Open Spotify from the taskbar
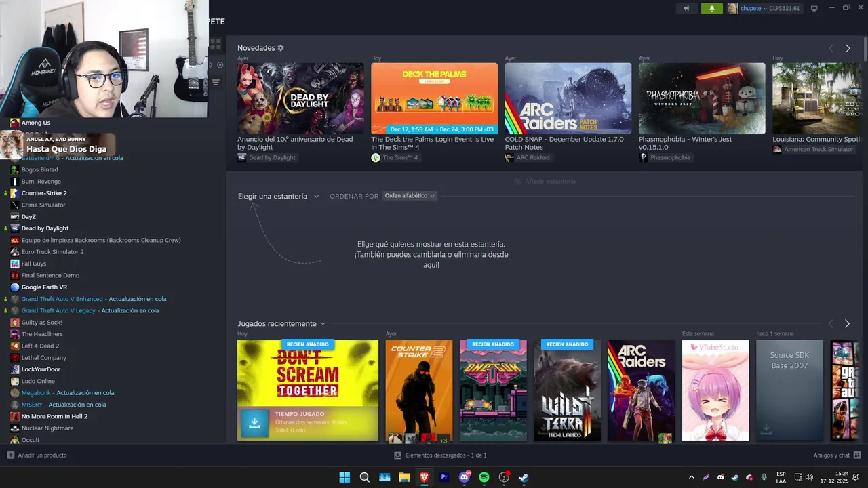The height and width of the screenshot is (488, 868). point(484,477)
